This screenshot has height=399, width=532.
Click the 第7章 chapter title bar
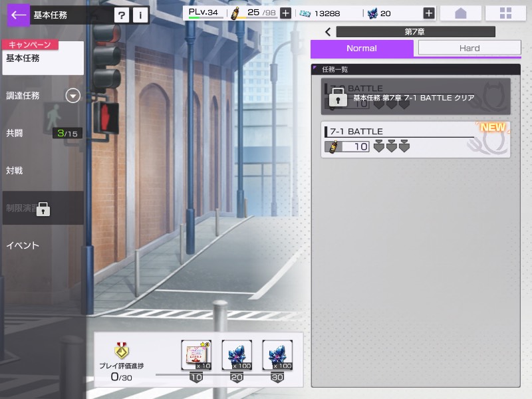click(x=416, y=32)
